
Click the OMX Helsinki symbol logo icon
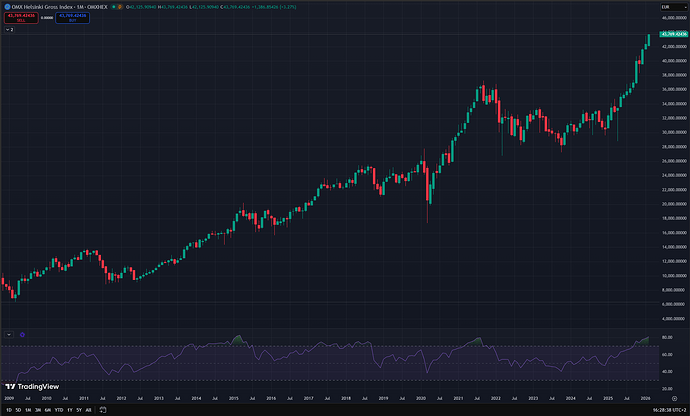click(7, 7)
